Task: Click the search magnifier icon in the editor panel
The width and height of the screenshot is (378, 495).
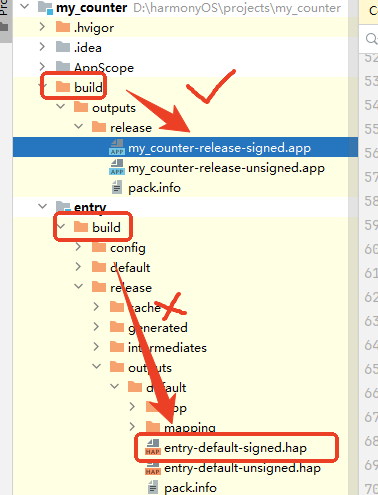Action: click(371, 38)
